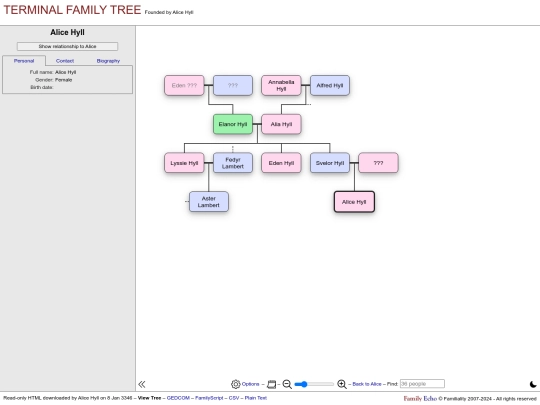Screen dimensions: 540x405
Task: Select the pink ??? box beside Svelor
Action: pos(378,163)
